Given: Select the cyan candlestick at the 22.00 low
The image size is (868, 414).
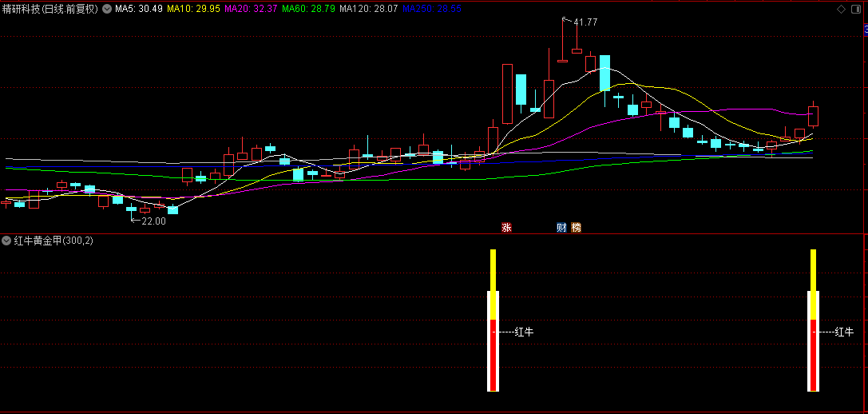Looking at the screenshot, I should pos(131,209).
